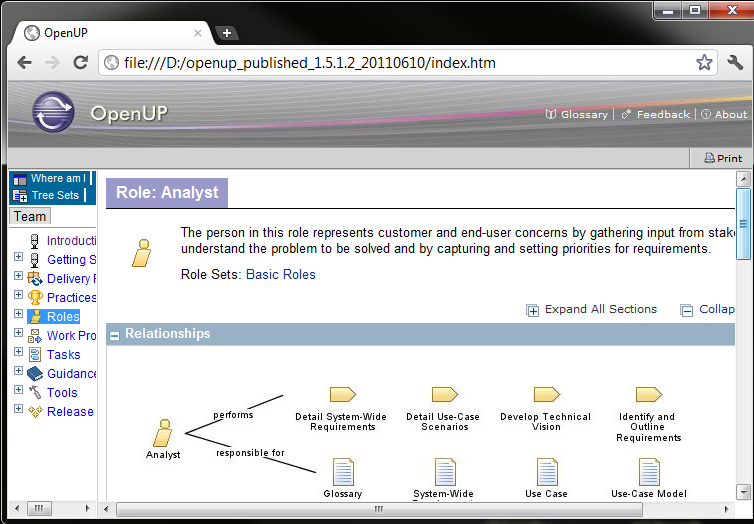Expand the Tasks tree node

click(x=18, y=351)
